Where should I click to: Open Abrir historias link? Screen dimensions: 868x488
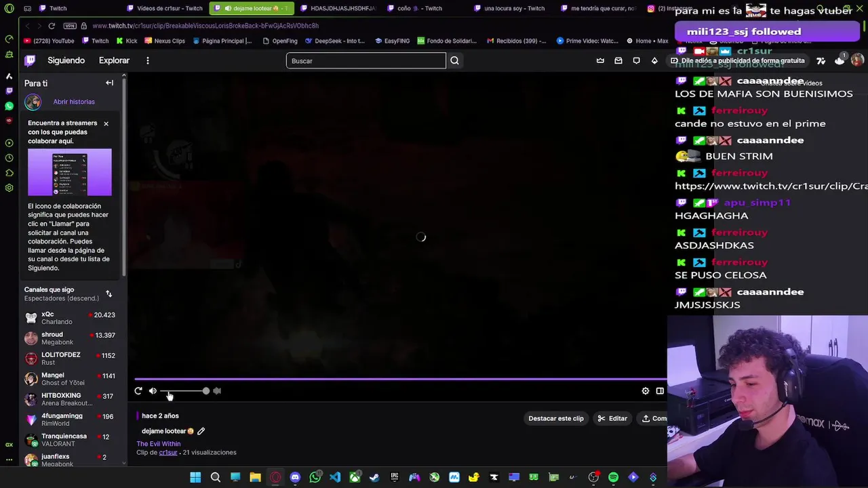click(x=74, y=102)
